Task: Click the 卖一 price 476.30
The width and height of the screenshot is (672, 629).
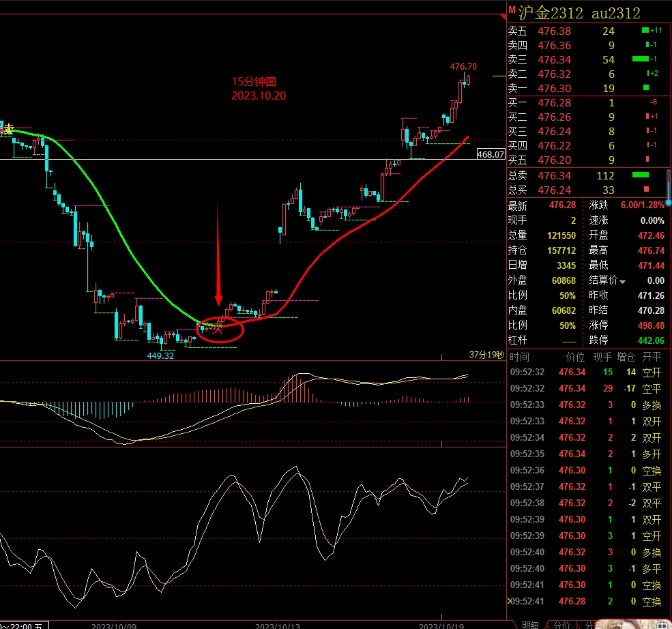Action: (x=555, y=88)
